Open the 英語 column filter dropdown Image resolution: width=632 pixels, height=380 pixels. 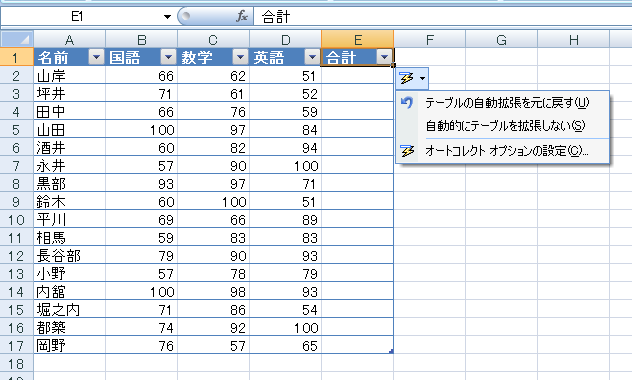(312, 57)
